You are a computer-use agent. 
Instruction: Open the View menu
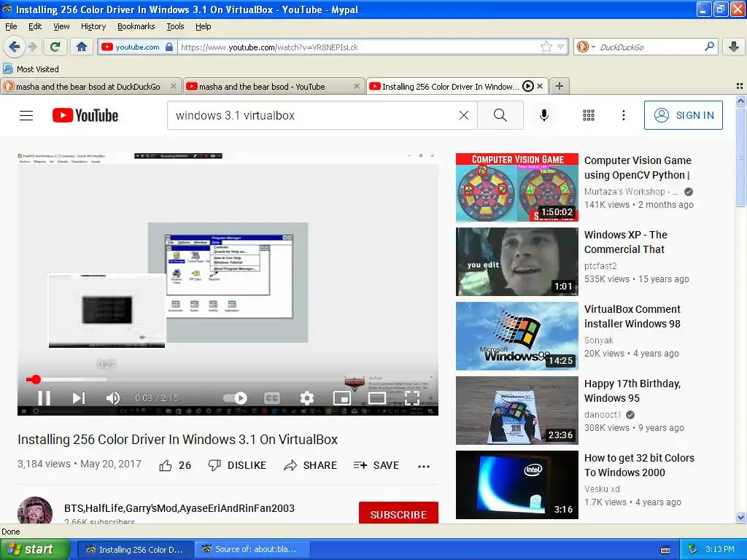pyautogui.click(x=61, y=26)
